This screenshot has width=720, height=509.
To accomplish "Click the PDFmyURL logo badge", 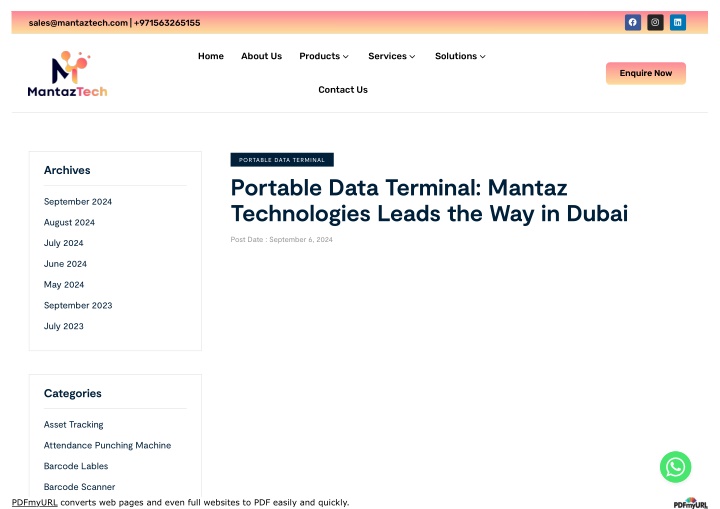I will pyautogui.click(x=690, y=502).
